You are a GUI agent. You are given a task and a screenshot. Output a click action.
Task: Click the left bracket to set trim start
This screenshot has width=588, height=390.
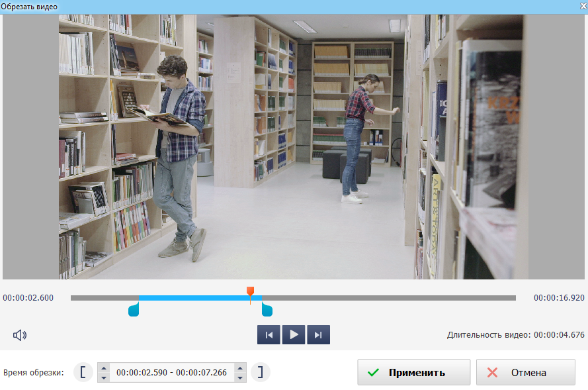tap(83, 372)
